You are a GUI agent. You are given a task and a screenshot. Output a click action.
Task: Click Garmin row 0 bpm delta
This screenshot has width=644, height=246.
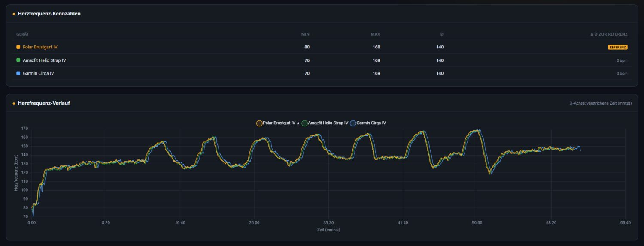[x=622, y=74]
